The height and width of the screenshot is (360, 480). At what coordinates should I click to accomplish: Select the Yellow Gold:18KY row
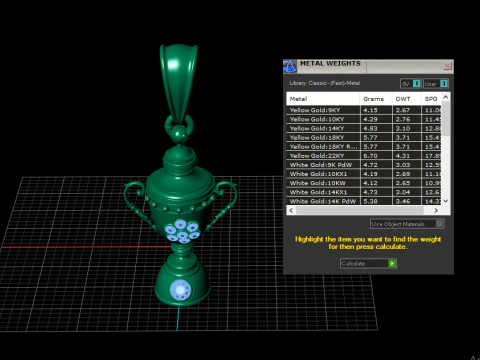[364, 137]
